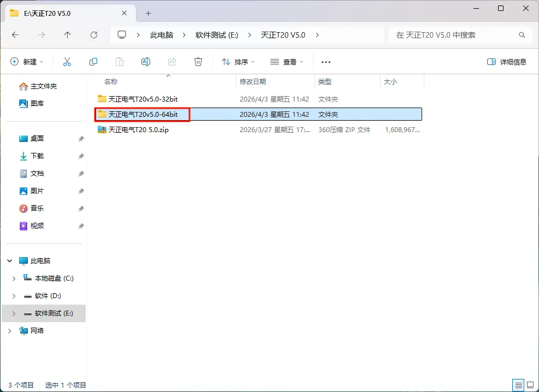Screen dimensions: 539x392
Task: Go up one folder level arrow
Action: [x=67, y=35]
